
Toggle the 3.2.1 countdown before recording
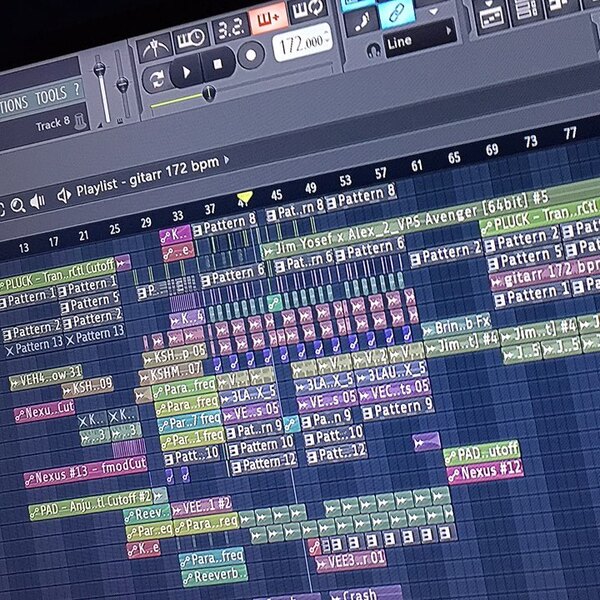pos(229,28)
